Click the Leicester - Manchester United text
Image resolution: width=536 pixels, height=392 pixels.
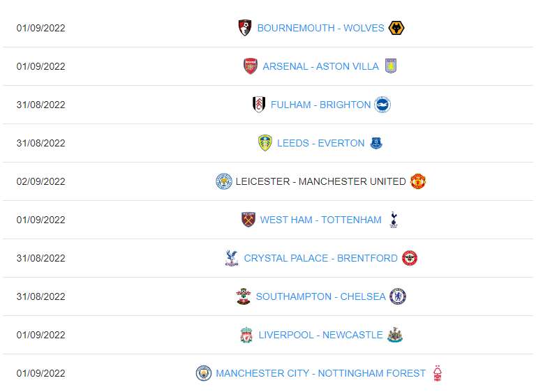point(320,181)
